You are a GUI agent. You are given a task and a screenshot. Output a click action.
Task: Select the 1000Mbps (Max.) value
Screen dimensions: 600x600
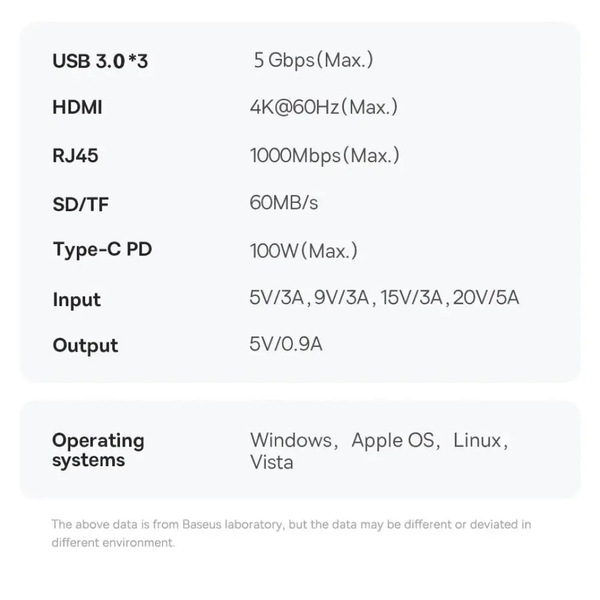(x=324, y=156)
